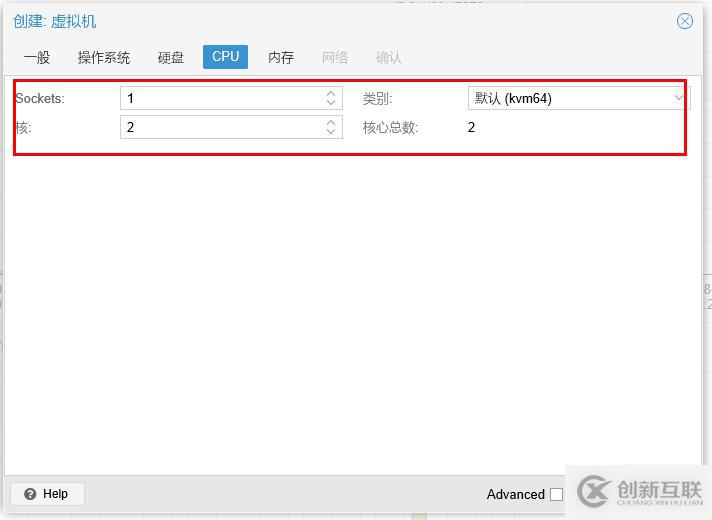Close the Create VM dialog
This screenshot has width=712, height=520.
point(685,21)
